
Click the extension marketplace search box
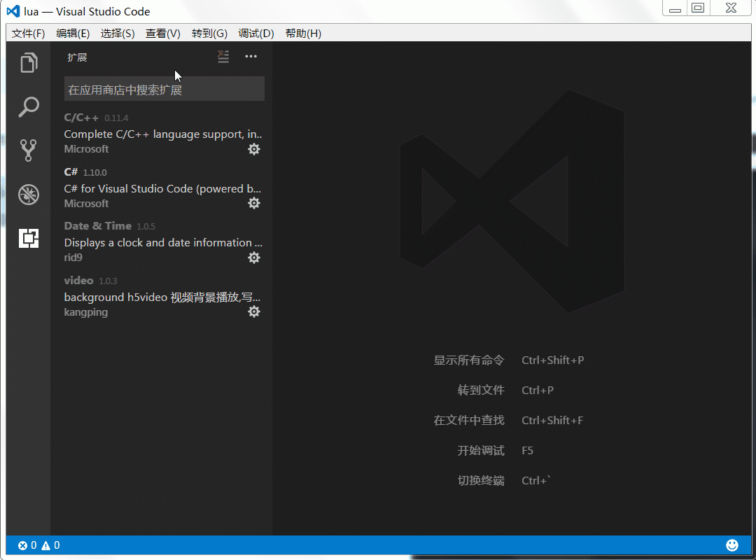tap(164, 88)
